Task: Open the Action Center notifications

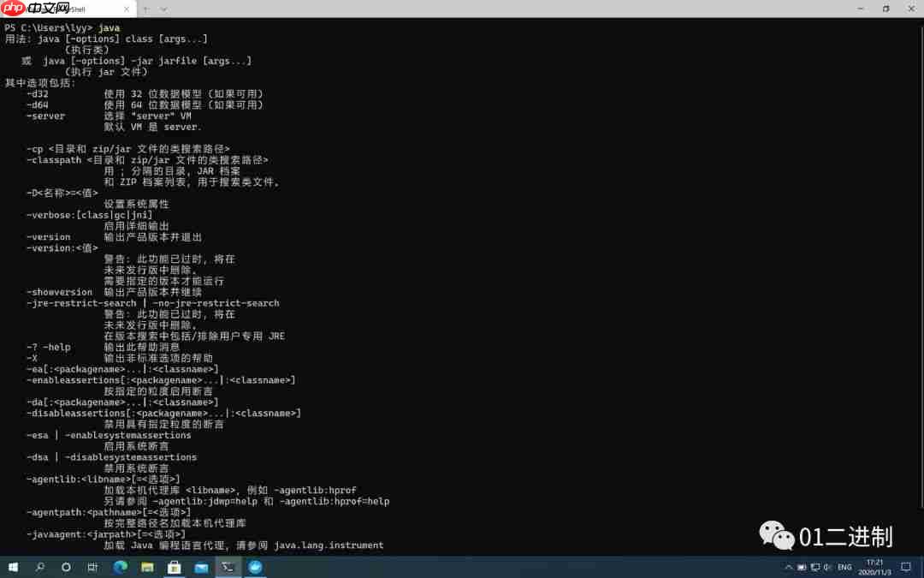Action: click(906, 568)
